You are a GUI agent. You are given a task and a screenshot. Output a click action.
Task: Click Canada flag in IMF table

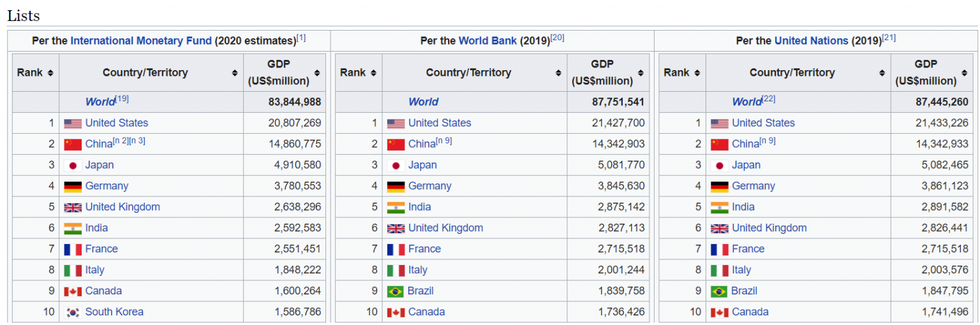(x=73, y=291)
